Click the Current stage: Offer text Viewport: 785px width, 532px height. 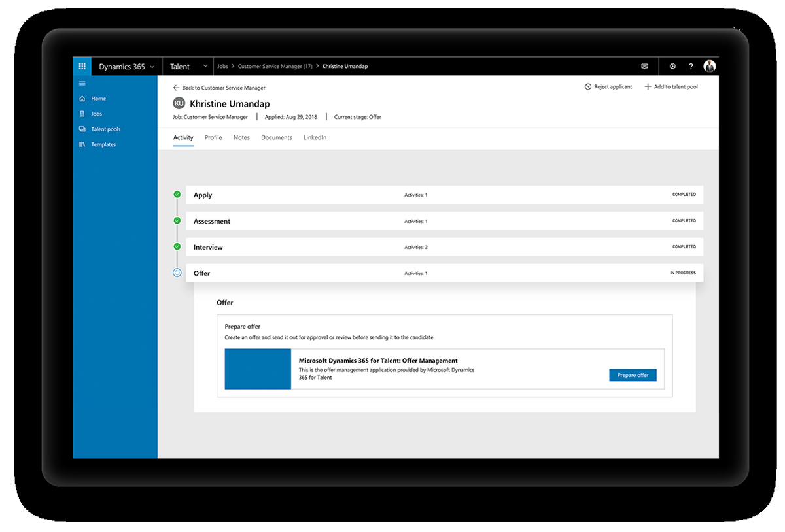(x=358, y=117)
